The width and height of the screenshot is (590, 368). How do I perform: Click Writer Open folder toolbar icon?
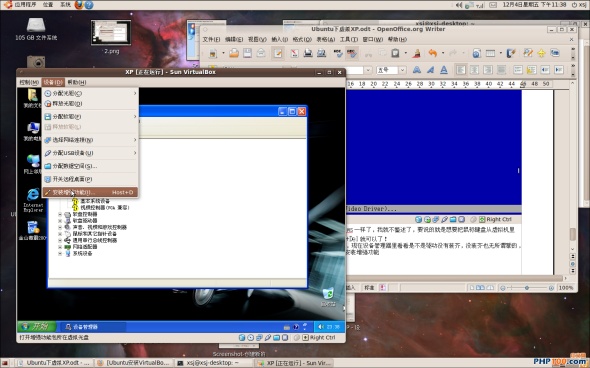click(234, 53)
